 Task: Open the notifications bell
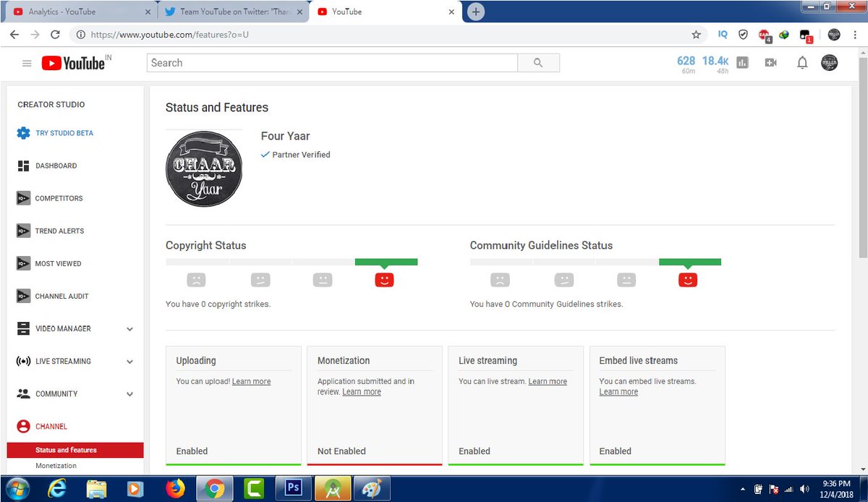802,63
